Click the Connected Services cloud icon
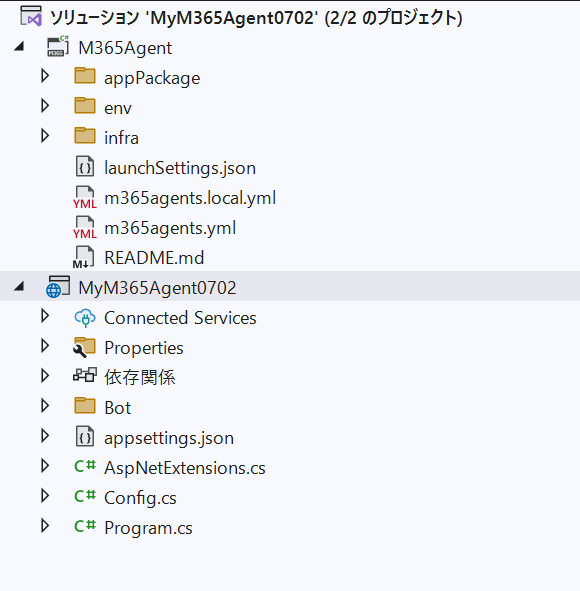 85,317
